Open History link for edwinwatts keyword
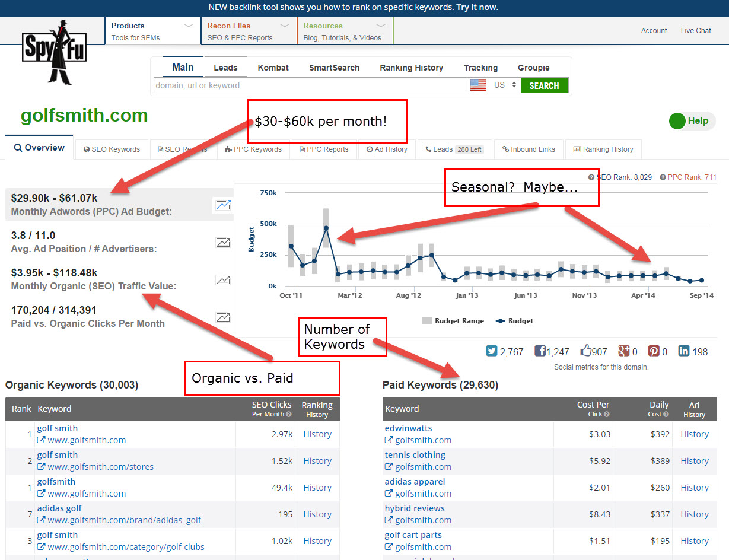This screenshot has height=560, width=729. point(694,434)
